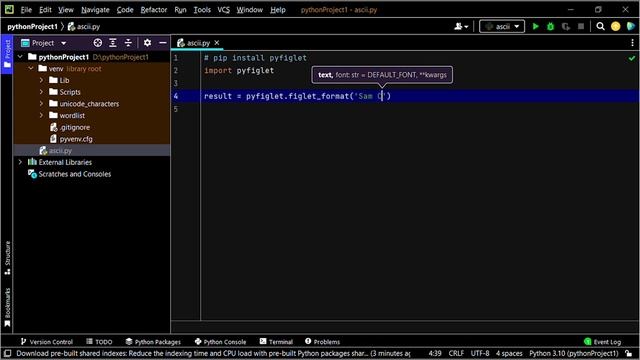Change UTF-8 file encoding
The width and height of the screenshot is (640, 360).
[x=480, y=353]
